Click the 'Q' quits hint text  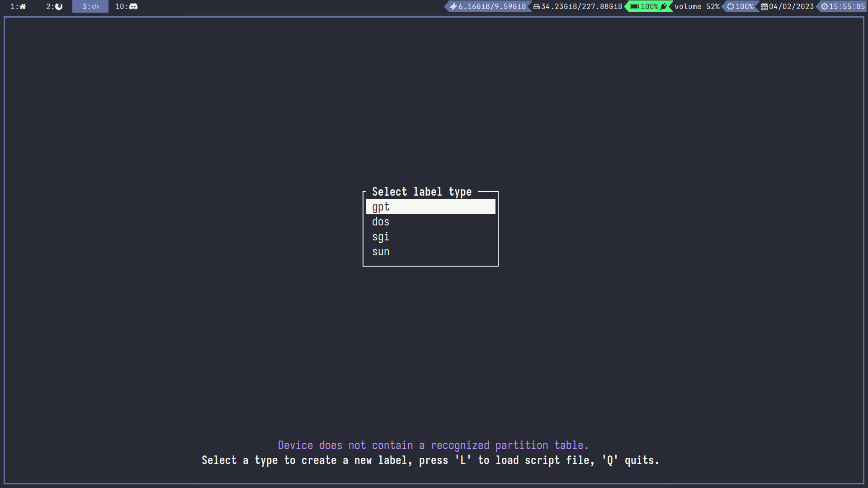(x=630, y=460)
